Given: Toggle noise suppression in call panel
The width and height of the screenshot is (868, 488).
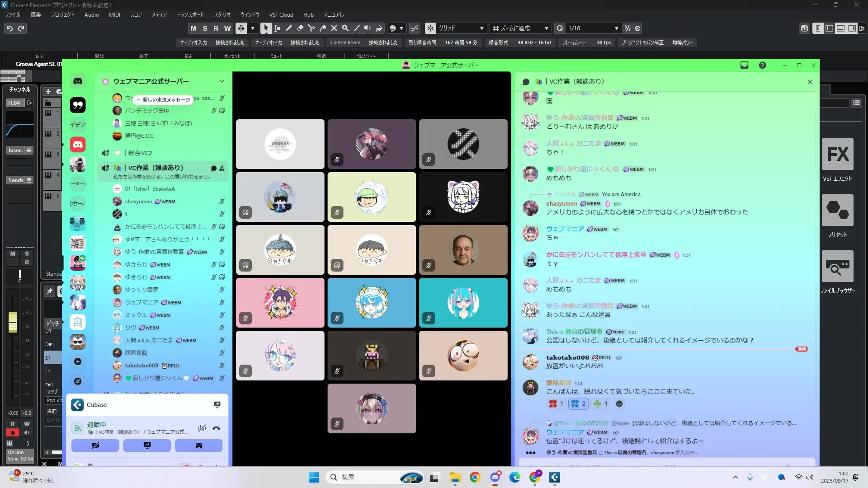Looking at the screenshot, I should pos(202,428).
